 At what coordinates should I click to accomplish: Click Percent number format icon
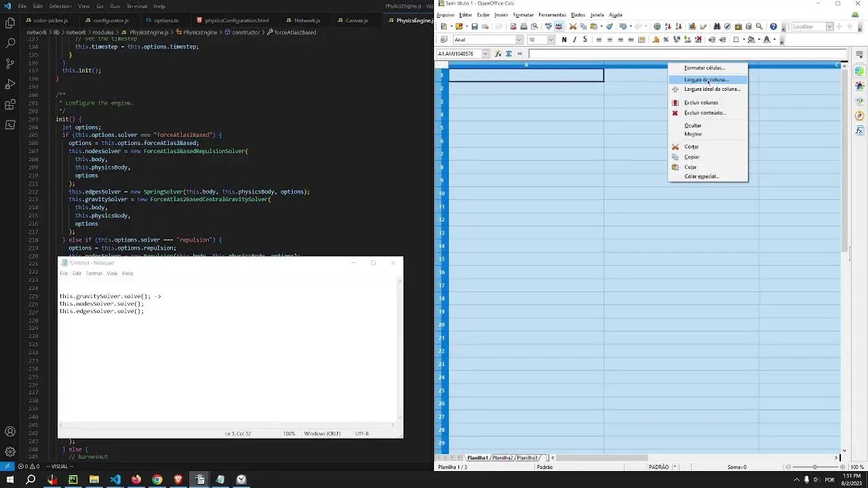click(x=666, y=39)
